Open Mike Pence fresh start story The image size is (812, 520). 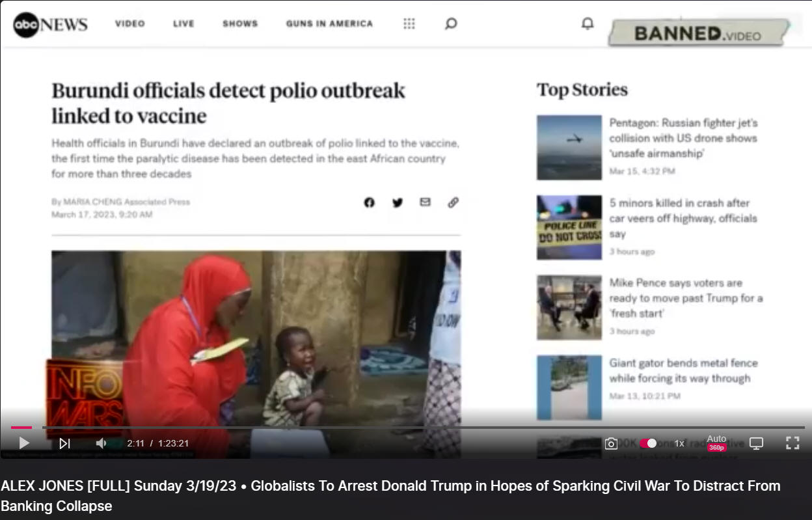(x=686, y=298)
